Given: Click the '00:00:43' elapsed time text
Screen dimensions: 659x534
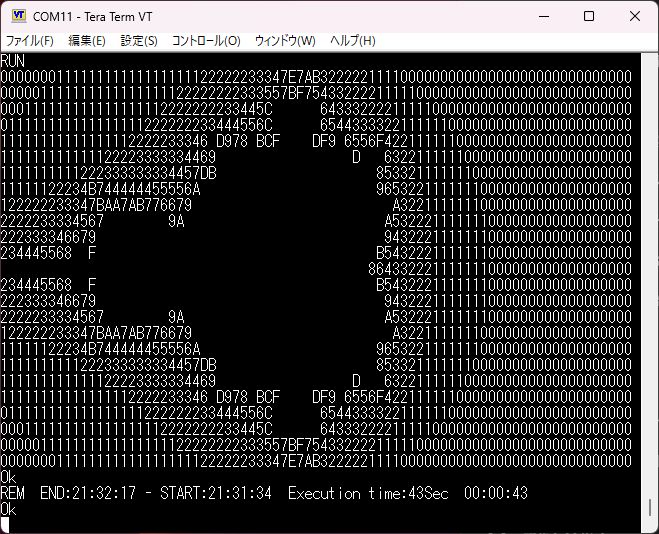Looking at the screenshot, I should [x=496, y=493].
